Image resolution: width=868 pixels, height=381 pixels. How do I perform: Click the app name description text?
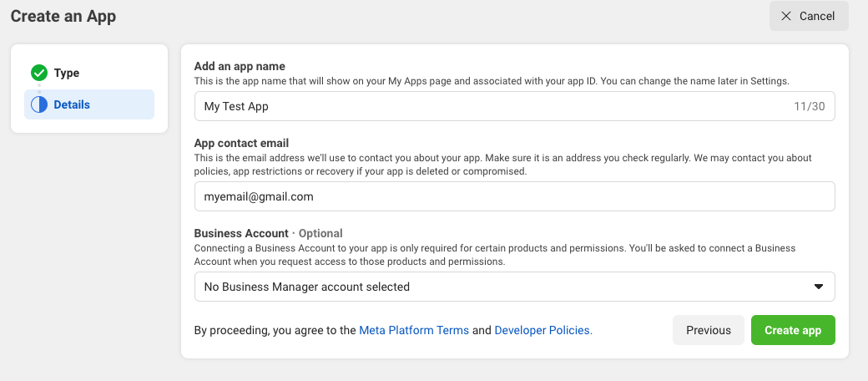pos(492,81)
